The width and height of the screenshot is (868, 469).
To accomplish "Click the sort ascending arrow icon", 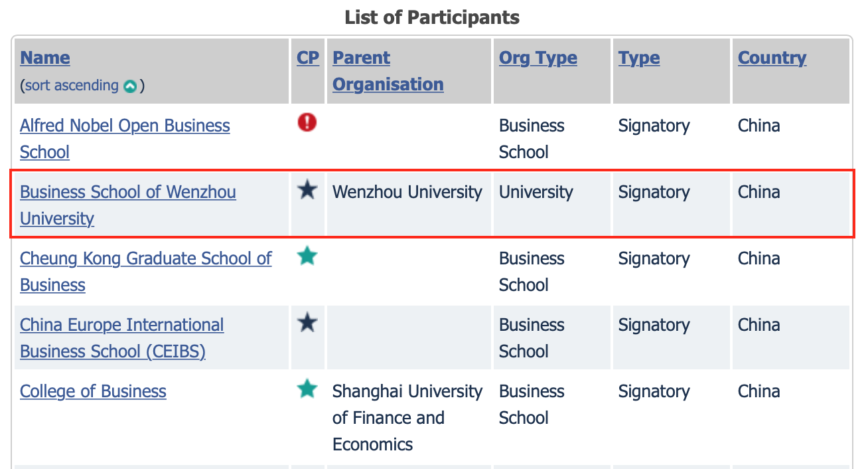I will tap(131, 86).
